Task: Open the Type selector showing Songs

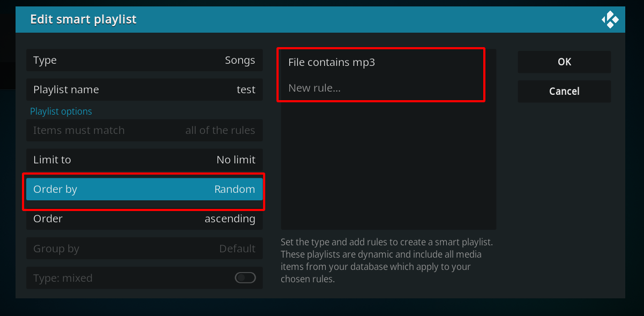Action: (x=145, y=61)
